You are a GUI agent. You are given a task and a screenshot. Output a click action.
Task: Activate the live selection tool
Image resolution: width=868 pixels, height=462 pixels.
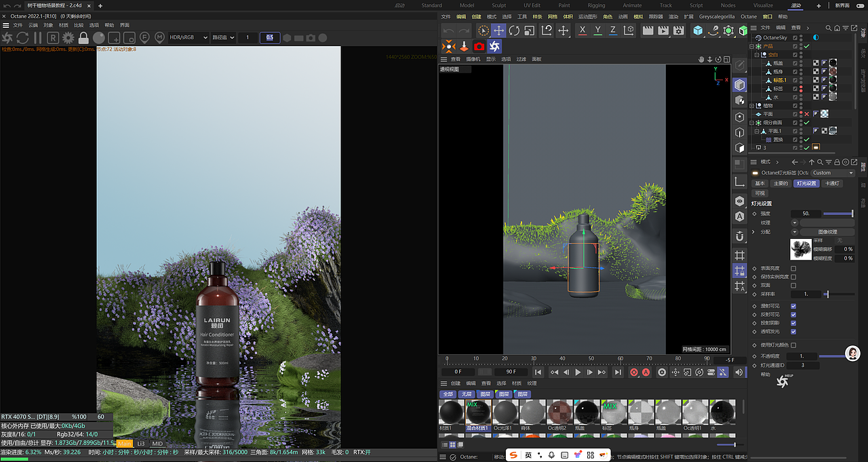point(483,31)
